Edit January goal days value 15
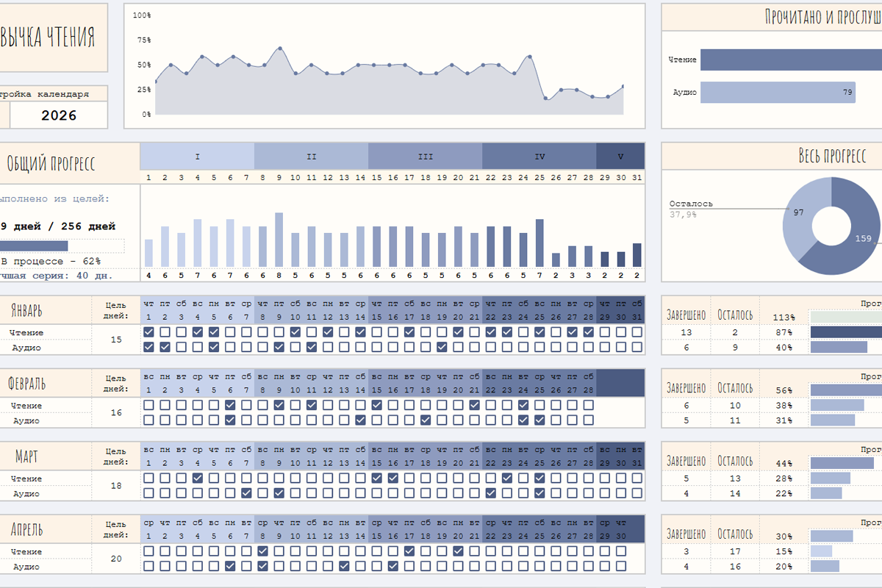Viewport: 882px width, 588px height. [x=116, y=340]
